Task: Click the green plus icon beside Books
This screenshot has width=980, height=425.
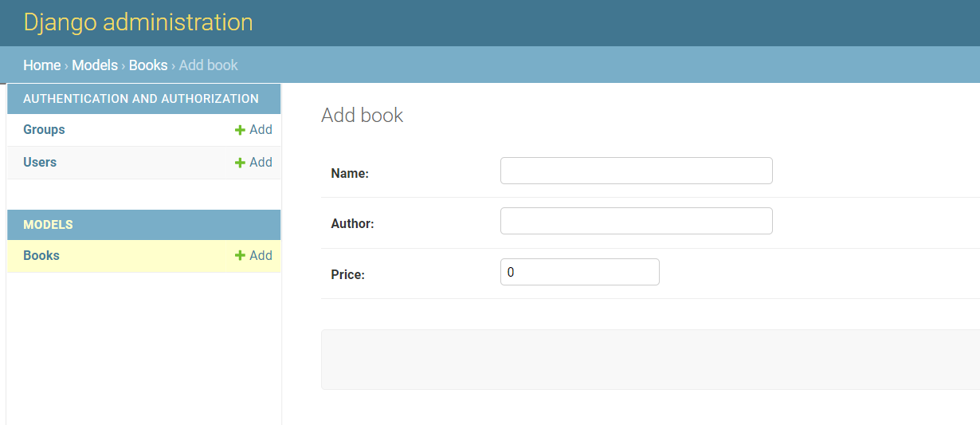Action: tap(240, 256)
